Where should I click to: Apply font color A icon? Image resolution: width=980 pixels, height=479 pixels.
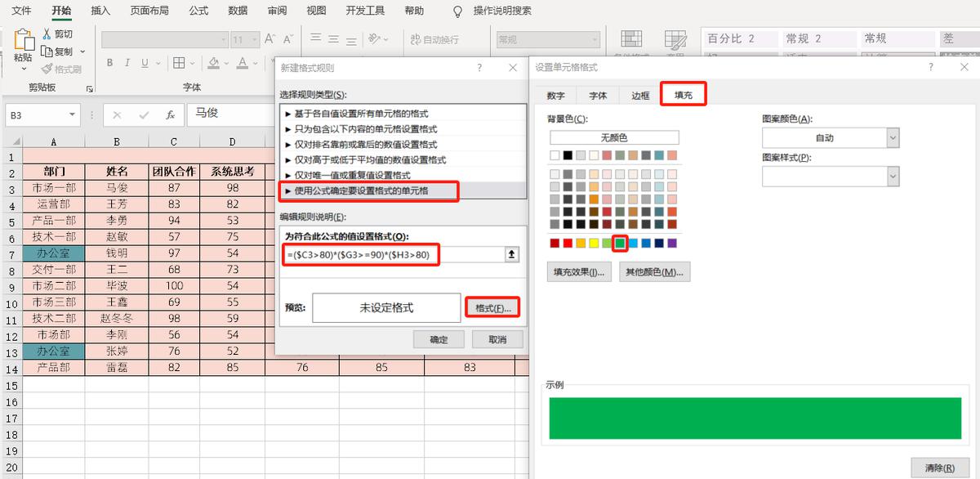243,63
